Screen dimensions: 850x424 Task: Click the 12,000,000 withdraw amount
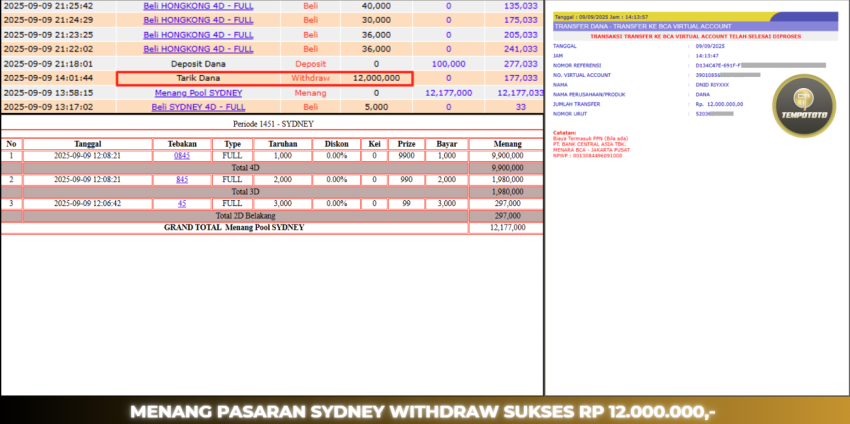[x=376, y=78]
